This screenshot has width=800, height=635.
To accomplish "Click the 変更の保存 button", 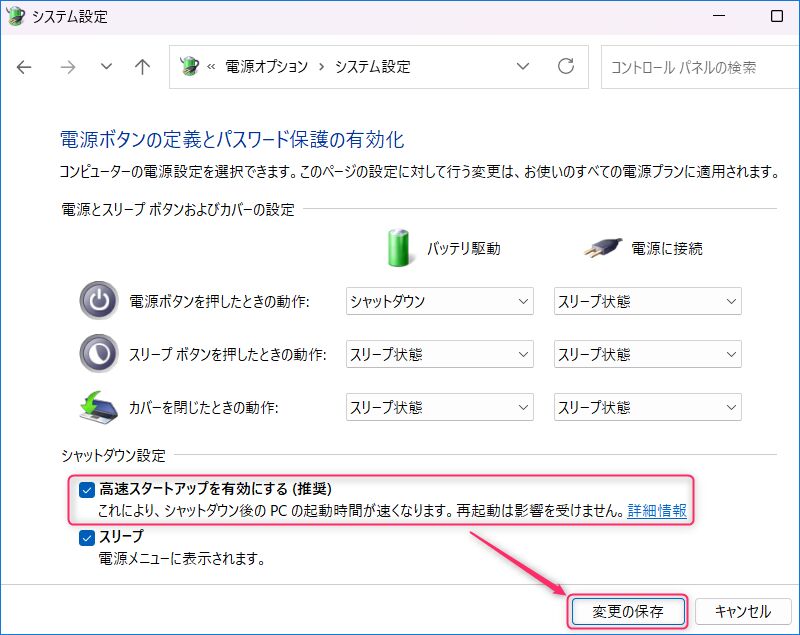I will pos(627,611).
